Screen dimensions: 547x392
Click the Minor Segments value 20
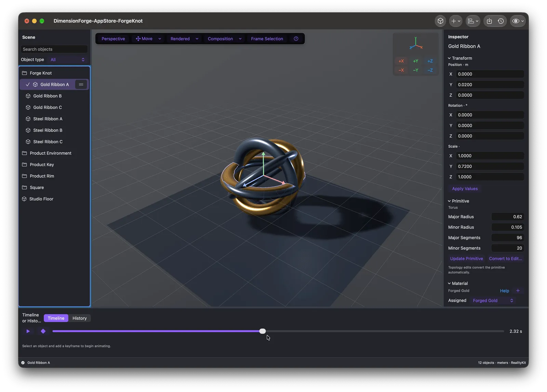pos(508,248)
